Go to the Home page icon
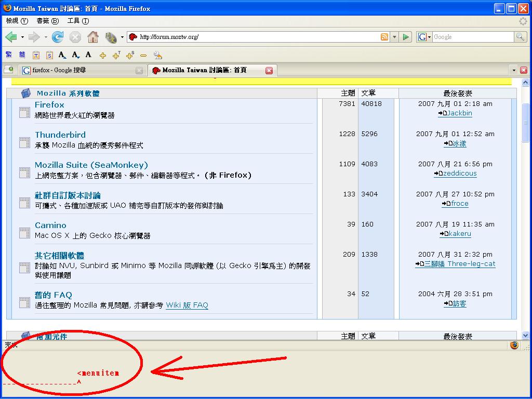 tap(93, 37)
